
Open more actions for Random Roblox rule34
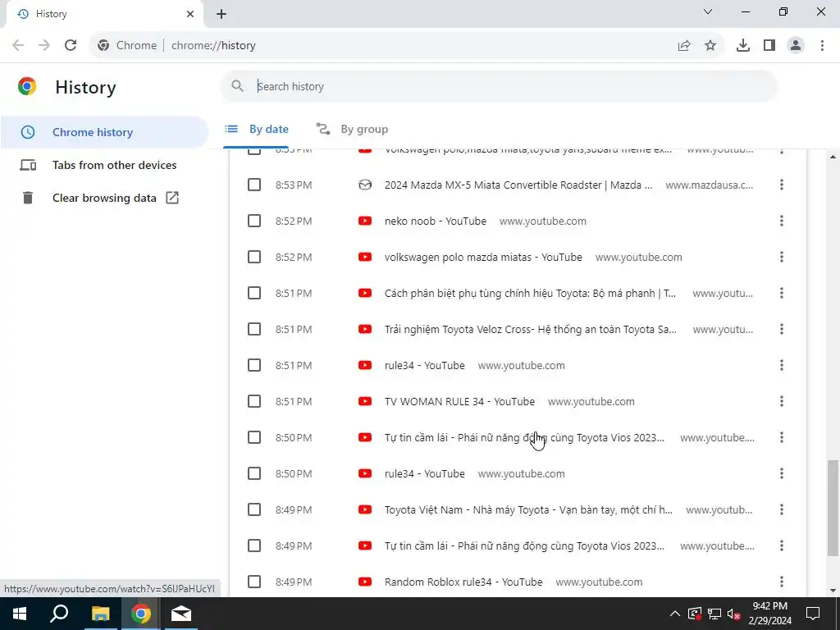(782, 582)
